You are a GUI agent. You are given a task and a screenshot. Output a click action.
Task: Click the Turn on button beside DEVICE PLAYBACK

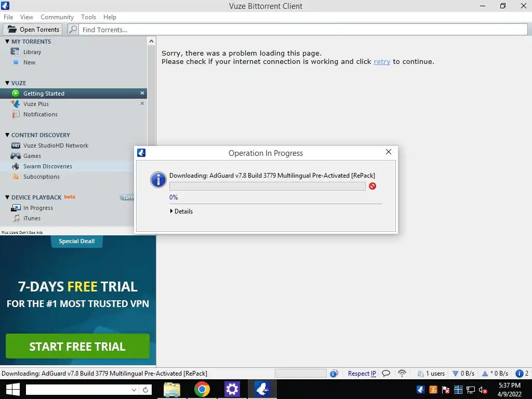pos(127,197)
